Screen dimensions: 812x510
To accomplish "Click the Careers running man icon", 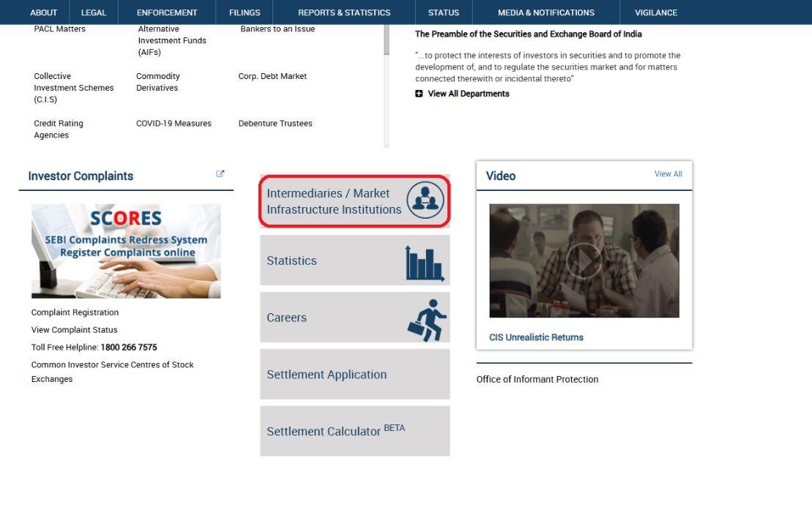I will [x=427, y=320].
